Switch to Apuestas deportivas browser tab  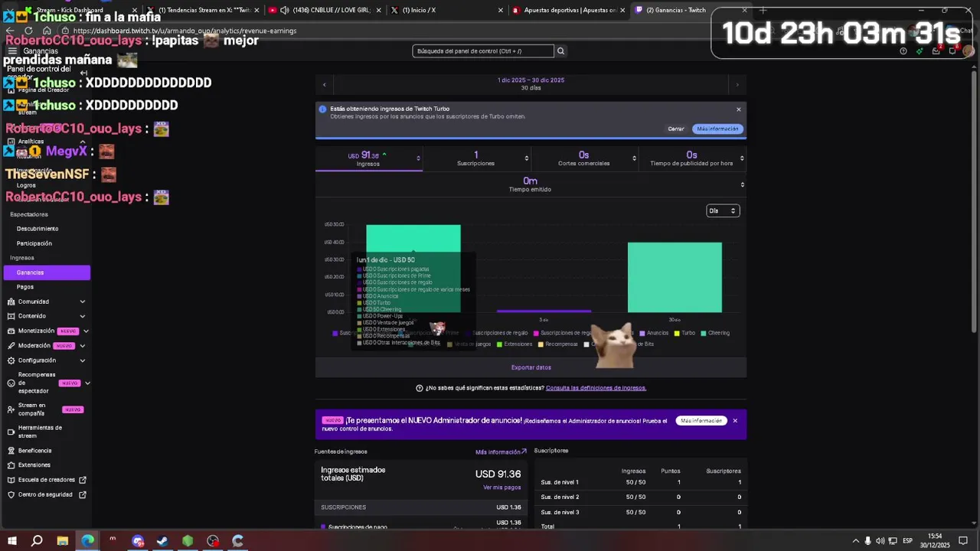tap(570, 10)
